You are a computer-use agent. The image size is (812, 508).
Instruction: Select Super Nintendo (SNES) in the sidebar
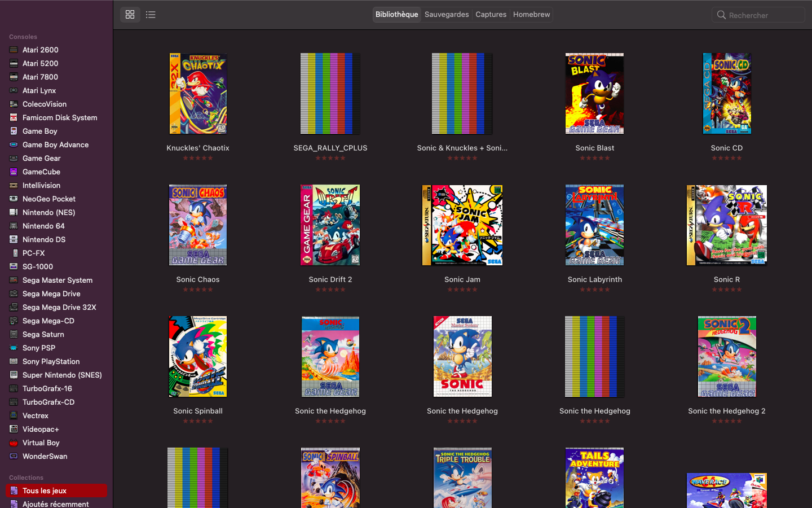click(56, 375)
